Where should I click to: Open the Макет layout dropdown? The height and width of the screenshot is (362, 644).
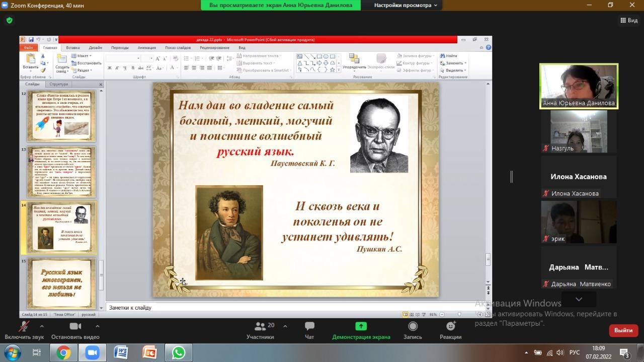point(82,56)
